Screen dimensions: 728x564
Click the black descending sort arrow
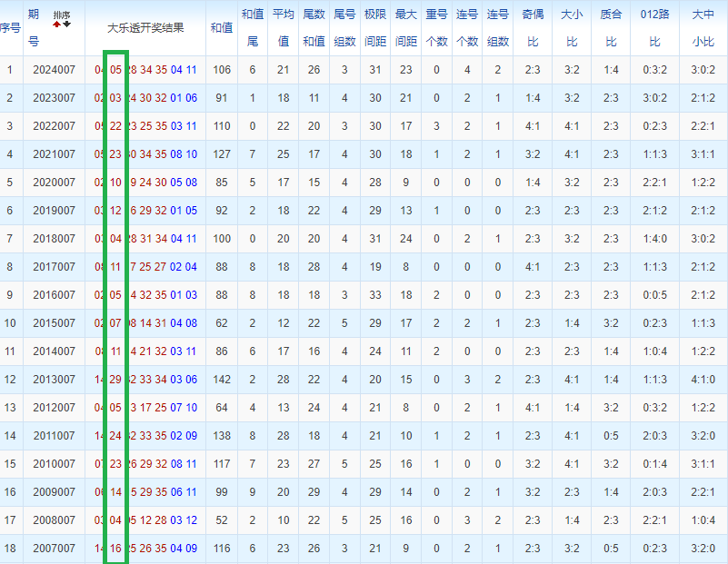point(66,24)
